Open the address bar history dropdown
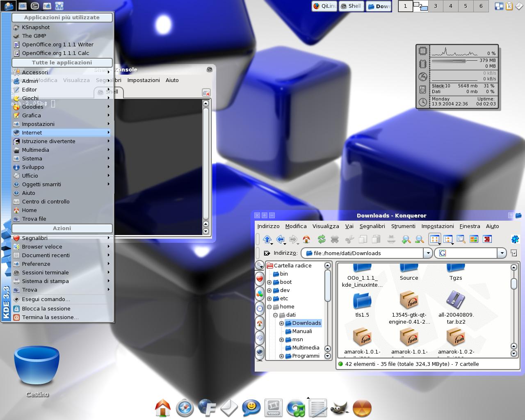The height and width of the screenshot is (420, 525). click(x=428, y=253)
